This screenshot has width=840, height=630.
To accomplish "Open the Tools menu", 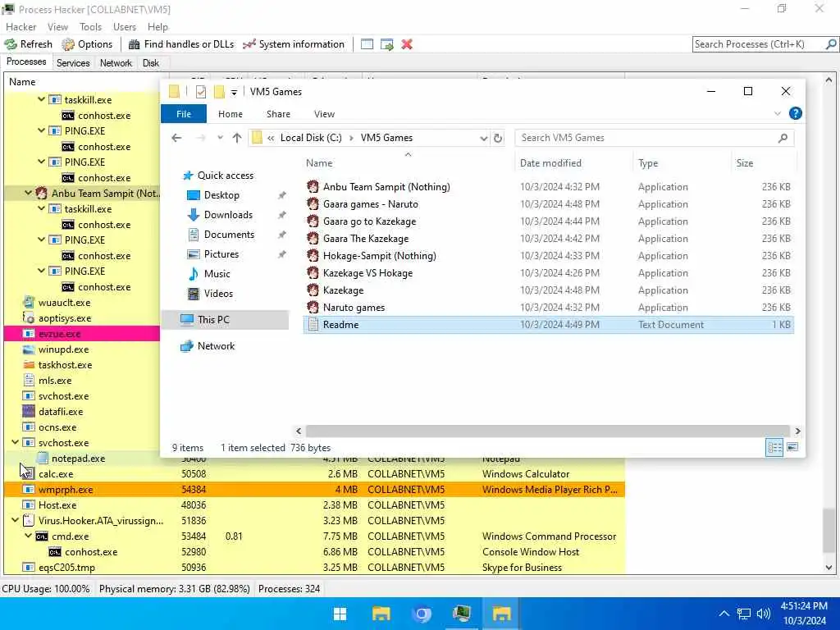I will 90,27.
